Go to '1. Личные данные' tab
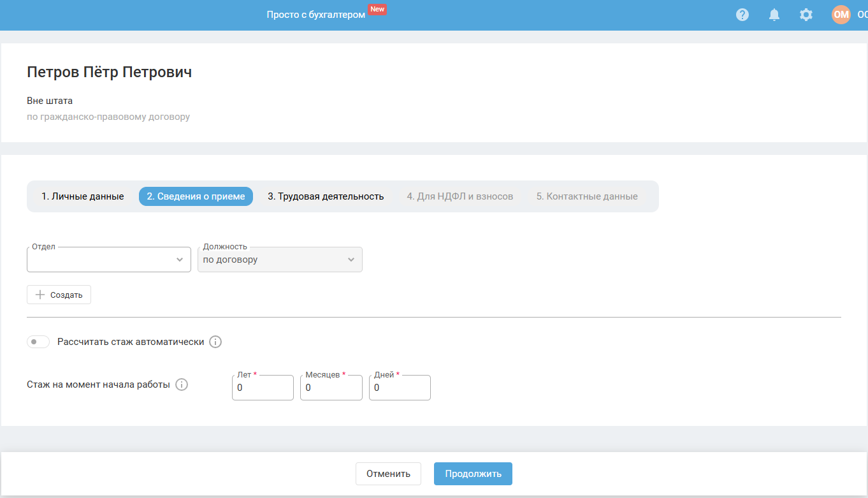 83,196
